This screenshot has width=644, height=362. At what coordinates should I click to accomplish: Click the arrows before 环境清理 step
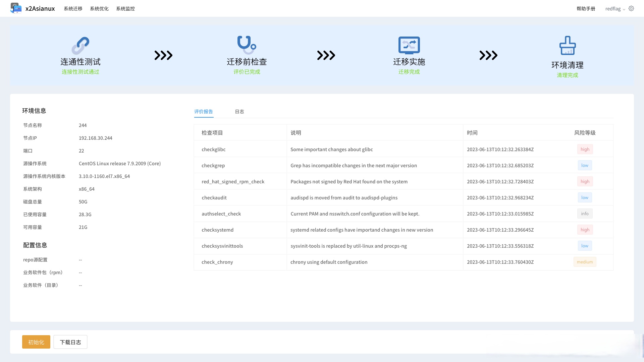(x=488, y=55)
